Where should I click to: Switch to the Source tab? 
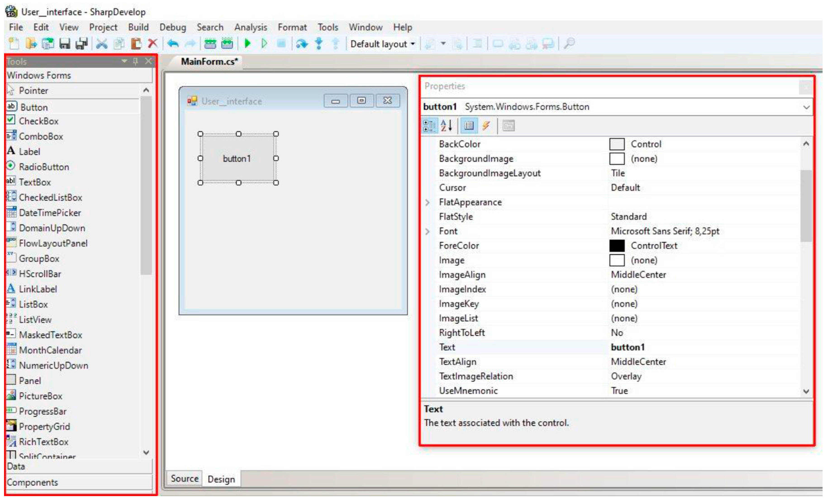coord(184,478)
